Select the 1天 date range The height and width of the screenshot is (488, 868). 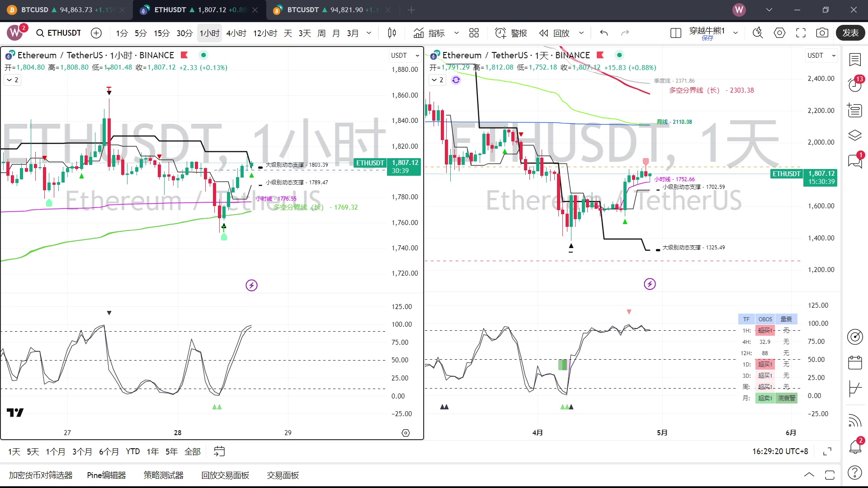point(14,451)
